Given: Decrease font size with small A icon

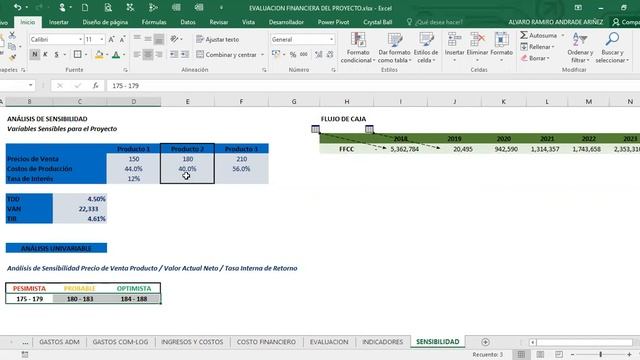Looking at the screenshot, I should point(122,39).
